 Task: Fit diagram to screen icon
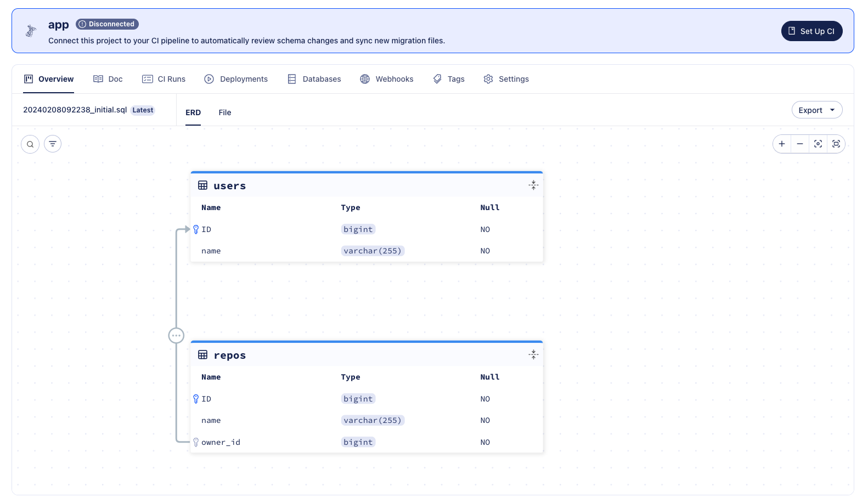[x=836, y=144]
